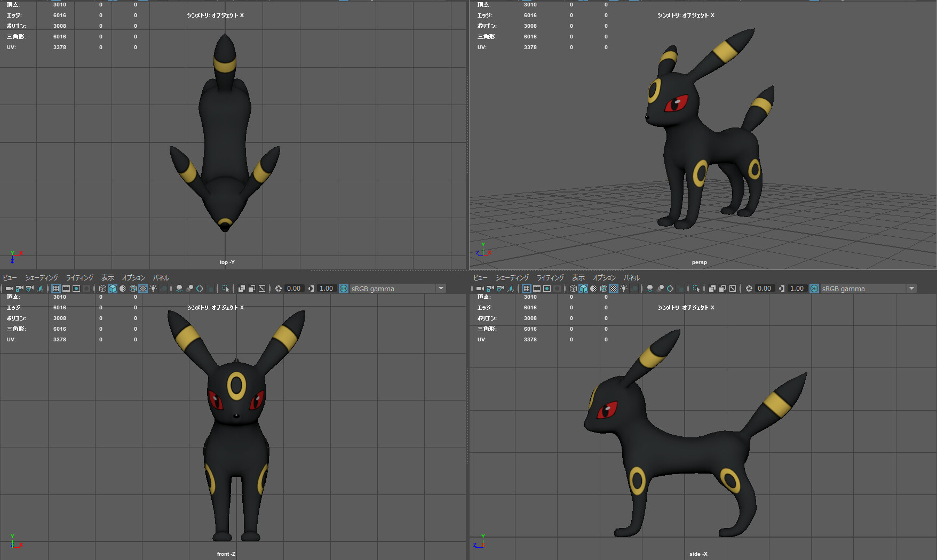Toggle X-Ray mode in side view panel

pyautogui.click(x=712, y=289)
